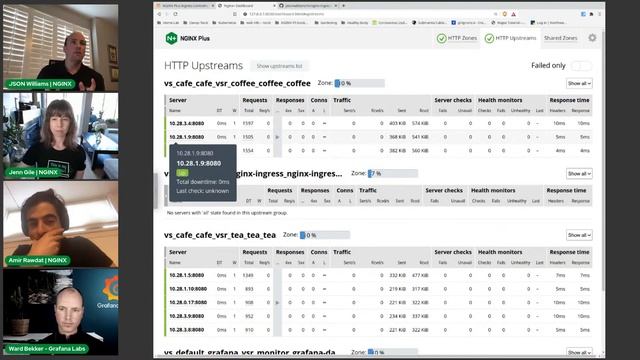Click the green check icon next to HTTP Zones
This screenshot has height=360, width=640.
(x=441, y=38)
